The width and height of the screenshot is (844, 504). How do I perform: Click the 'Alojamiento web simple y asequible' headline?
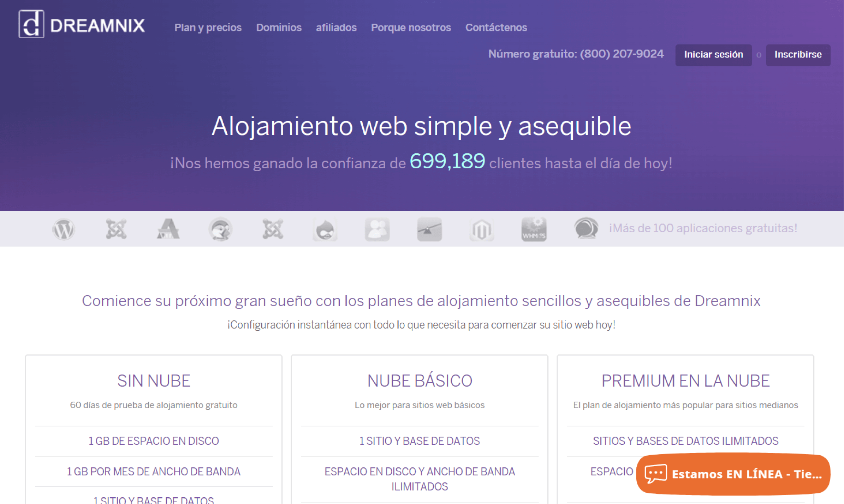(421, 126)
